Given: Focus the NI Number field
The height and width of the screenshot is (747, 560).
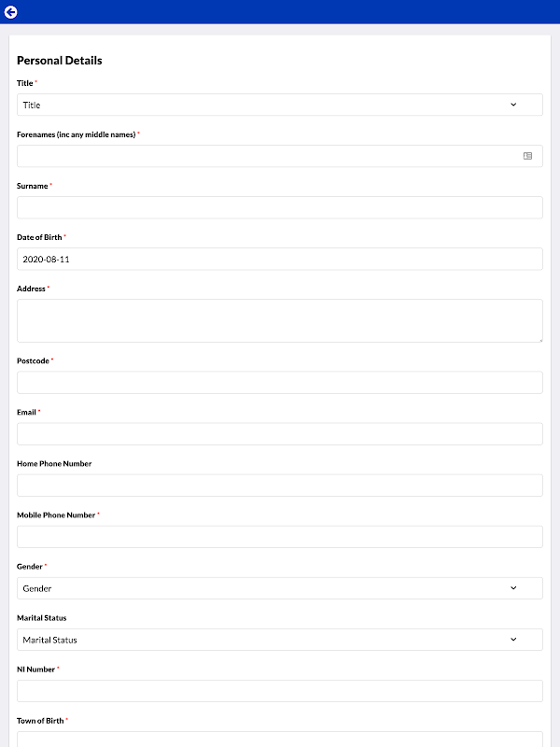Looking at the screenshot, I should [x=280, y=691].
